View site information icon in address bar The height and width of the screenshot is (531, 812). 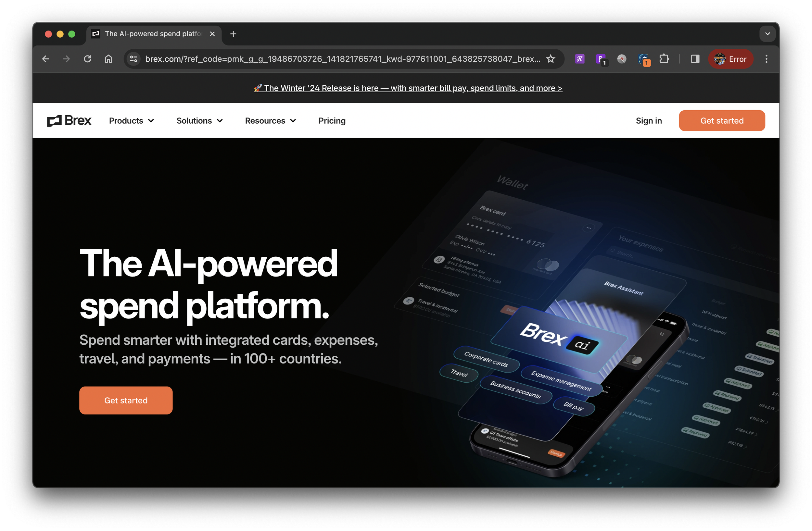click(134, 59)
